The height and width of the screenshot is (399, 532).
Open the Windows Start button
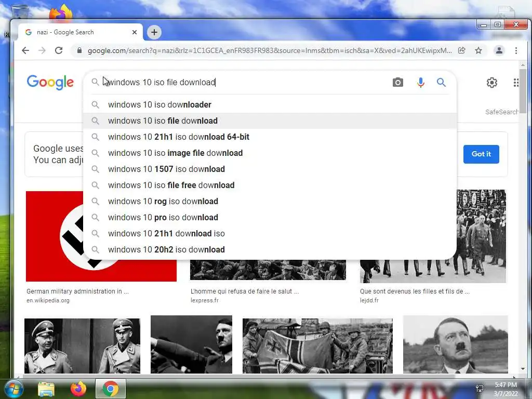click(x=13, y=389)
